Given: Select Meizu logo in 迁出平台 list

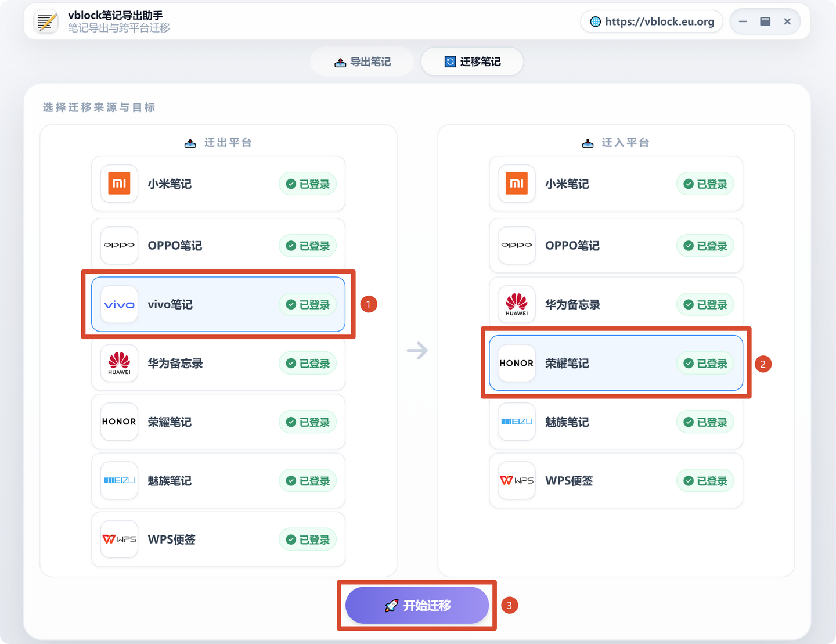Looking at the screenshot, I should coord(119,480).
